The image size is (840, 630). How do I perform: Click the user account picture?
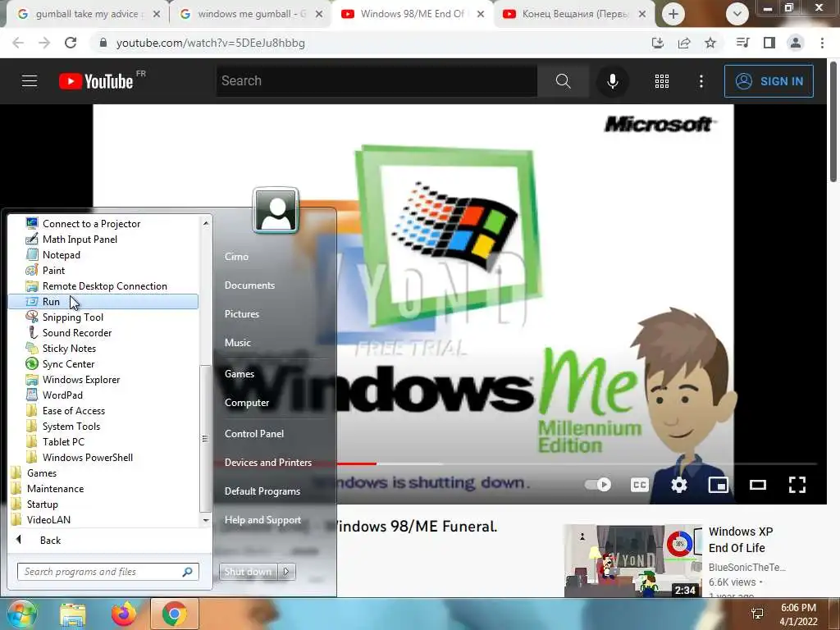tap(276, 210)
